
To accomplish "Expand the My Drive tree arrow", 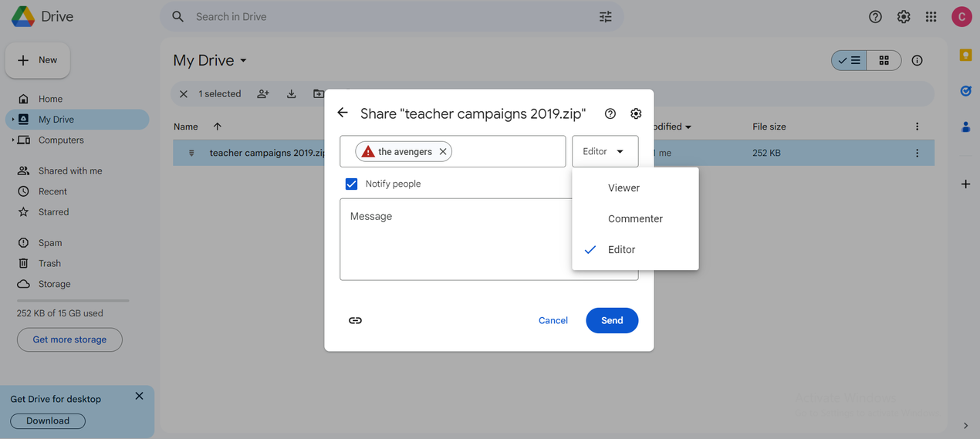I will tap(12, 120).
